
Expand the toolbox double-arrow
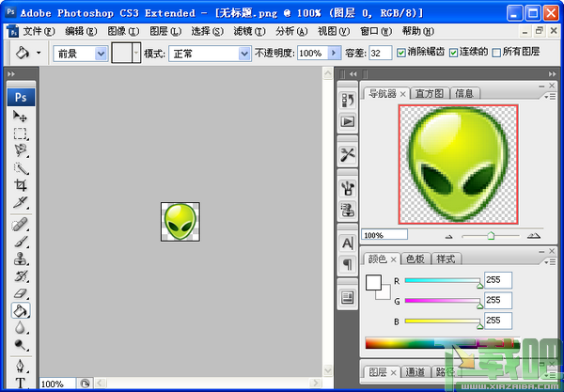point(11,73)
